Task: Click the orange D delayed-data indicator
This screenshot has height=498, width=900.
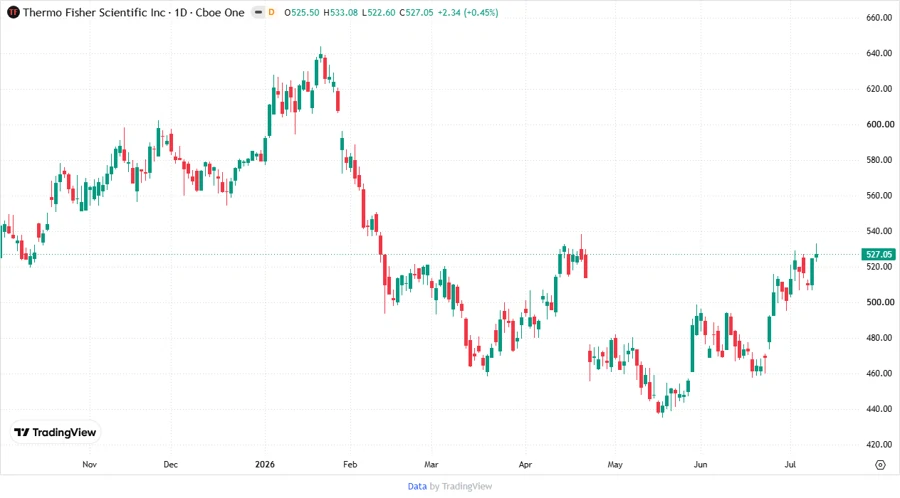Action: tap(271, 12)
